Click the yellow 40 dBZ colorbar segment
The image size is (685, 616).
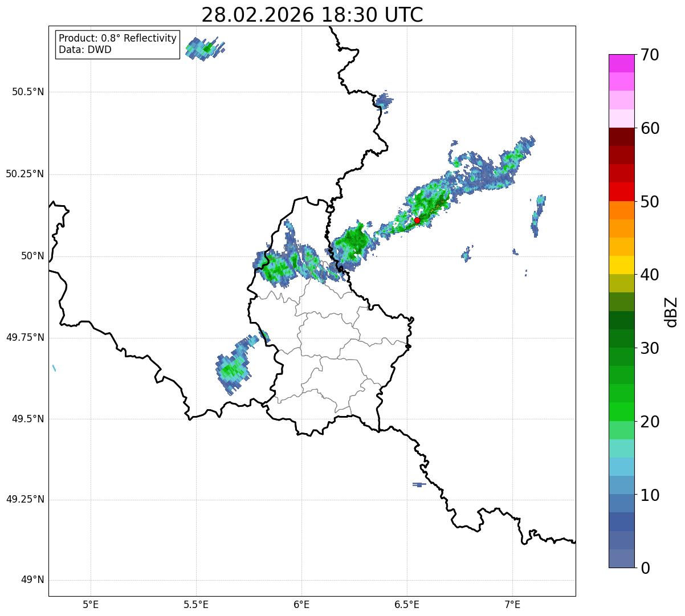click(622, 265)
